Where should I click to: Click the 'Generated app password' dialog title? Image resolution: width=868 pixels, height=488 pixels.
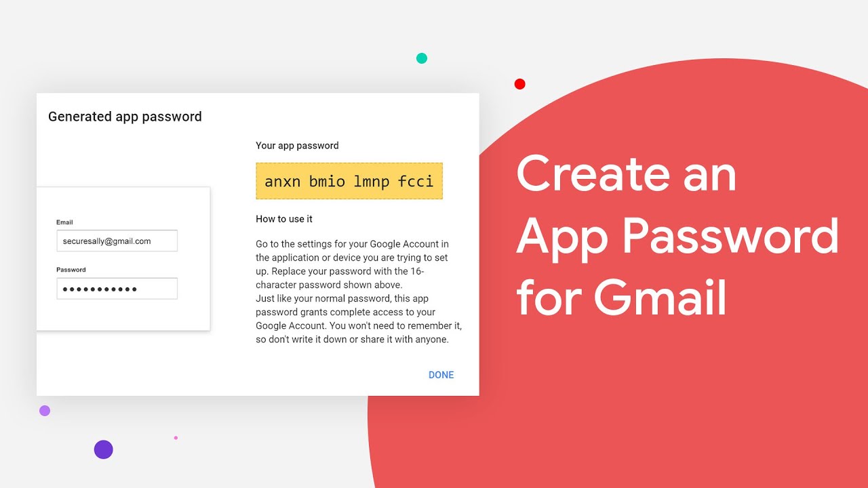pos(125,117)
